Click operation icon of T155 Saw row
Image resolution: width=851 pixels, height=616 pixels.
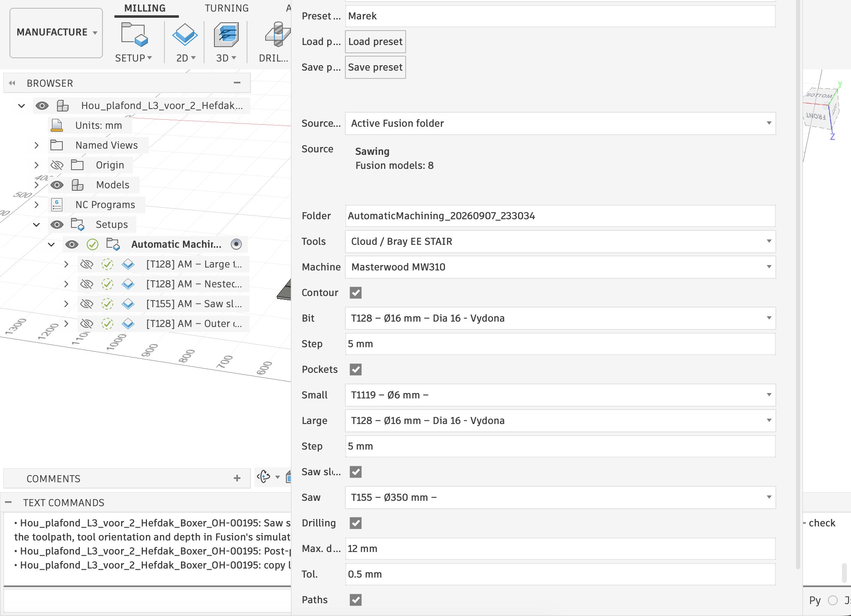tap(128, 304)
